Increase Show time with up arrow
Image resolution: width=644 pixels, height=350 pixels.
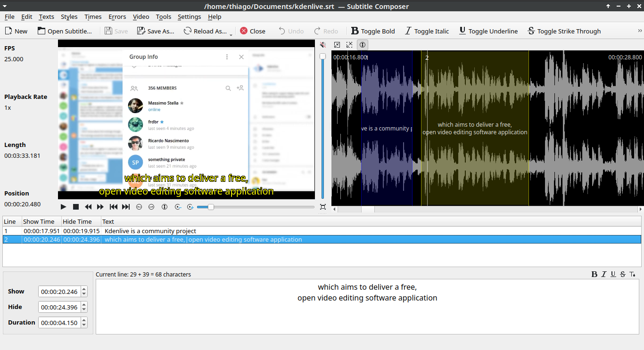(x=84, y=289)
